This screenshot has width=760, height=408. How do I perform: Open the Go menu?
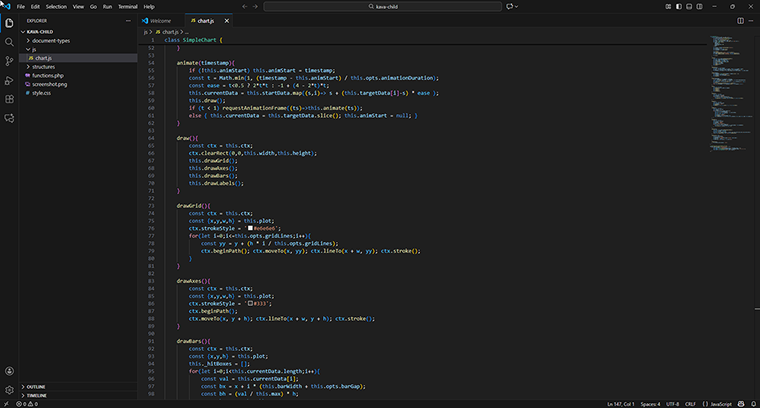[x=93, y=7]
